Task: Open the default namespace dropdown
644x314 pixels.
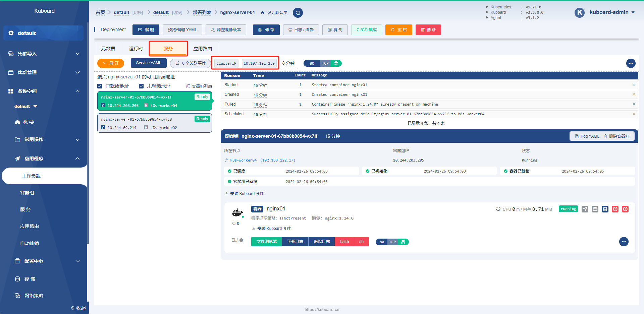Action: pos(26,107)
